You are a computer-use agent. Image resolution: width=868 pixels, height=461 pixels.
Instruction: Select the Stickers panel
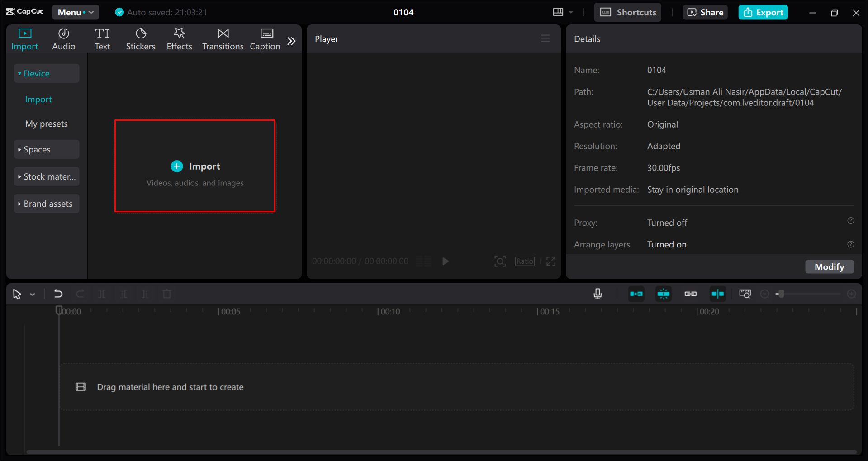(141, 38)
